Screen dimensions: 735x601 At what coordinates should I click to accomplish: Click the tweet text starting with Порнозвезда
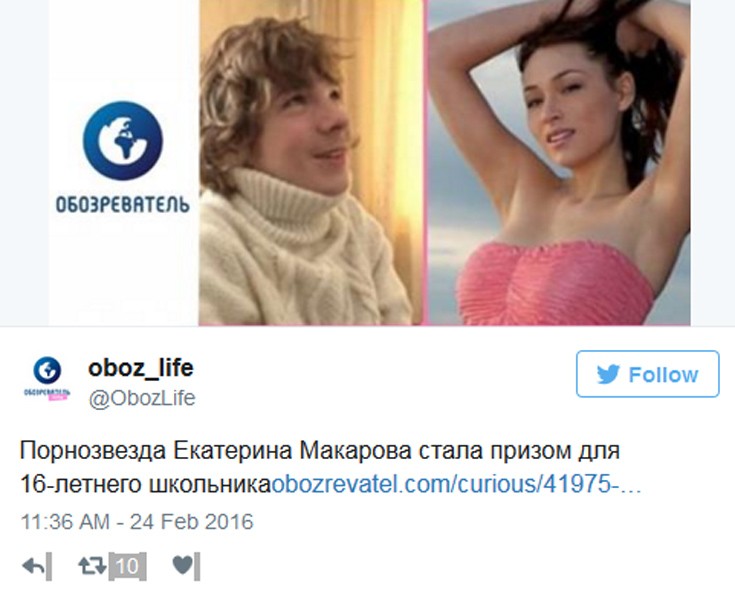point(330,467)
